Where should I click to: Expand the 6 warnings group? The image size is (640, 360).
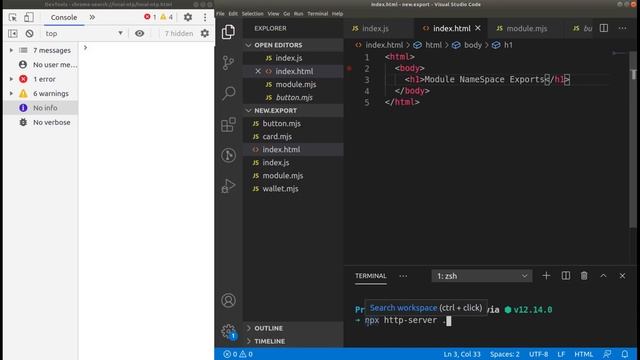tap(11, 93)
